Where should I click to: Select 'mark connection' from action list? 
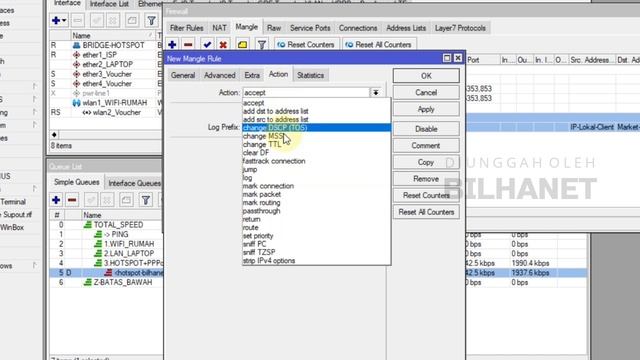tap(316, 186)
